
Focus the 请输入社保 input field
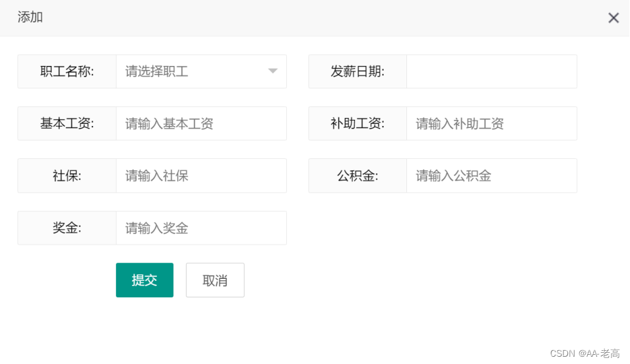201,175
